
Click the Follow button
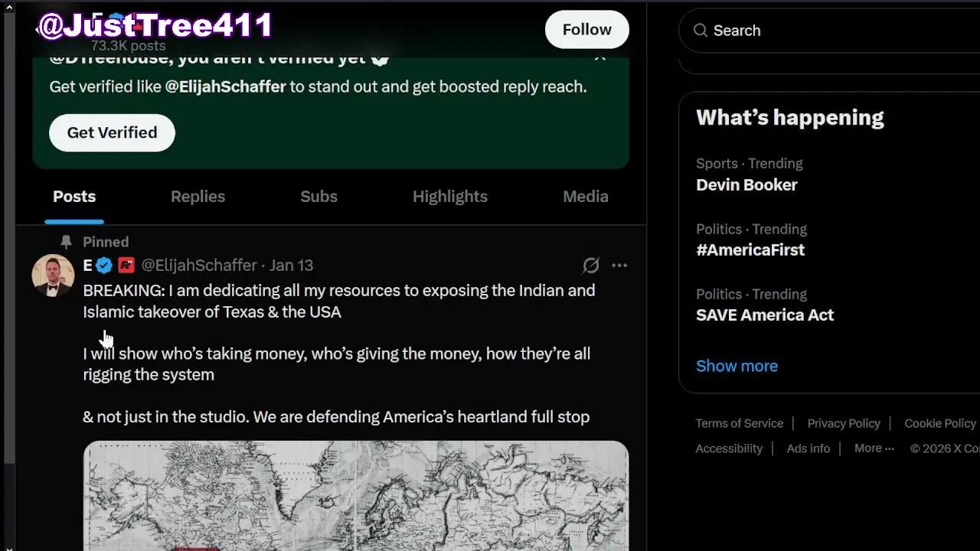coord(586,30)
